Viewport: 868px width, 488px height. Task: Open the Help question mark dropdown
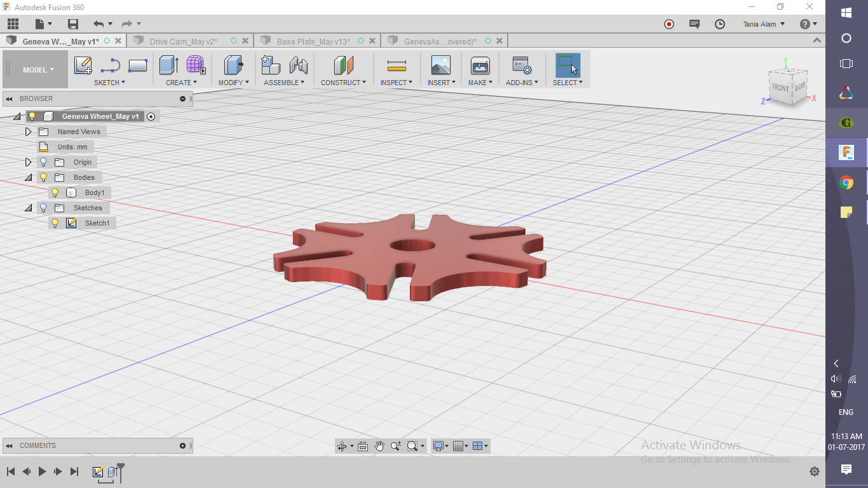[x=808, y=24]
